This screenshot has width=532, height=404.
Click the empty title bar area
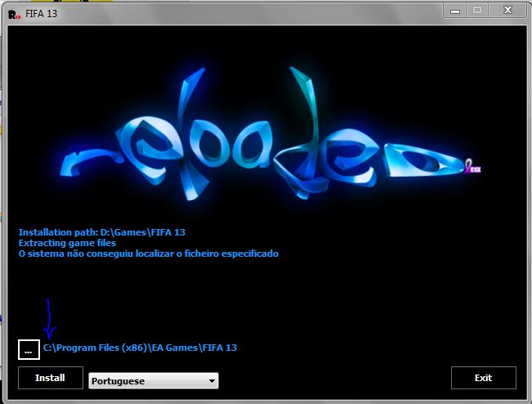click(x=245, y=12)
